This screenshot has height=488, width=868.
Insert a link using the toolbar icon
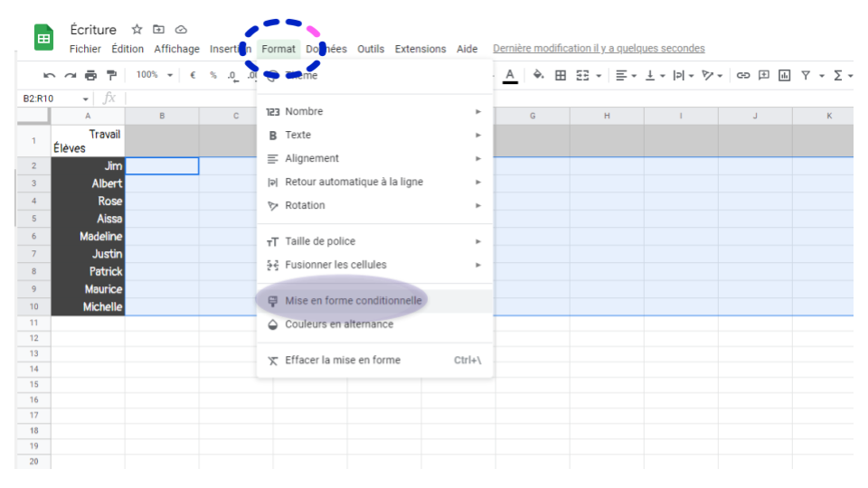[x=743, y=75]
